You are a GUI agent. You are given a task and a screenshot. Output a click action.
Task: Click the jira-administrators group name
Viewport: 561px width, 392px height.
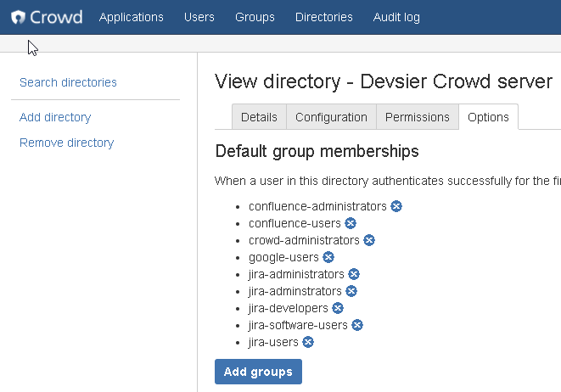(x=296, y=274)
